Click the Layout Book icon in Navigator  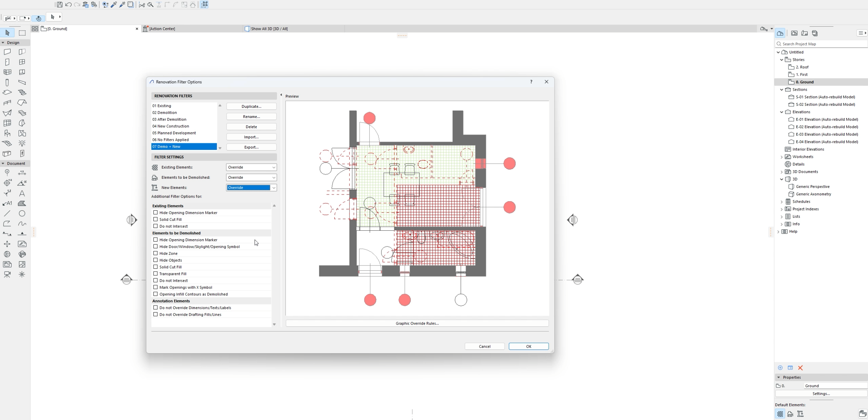coord(804,33)
